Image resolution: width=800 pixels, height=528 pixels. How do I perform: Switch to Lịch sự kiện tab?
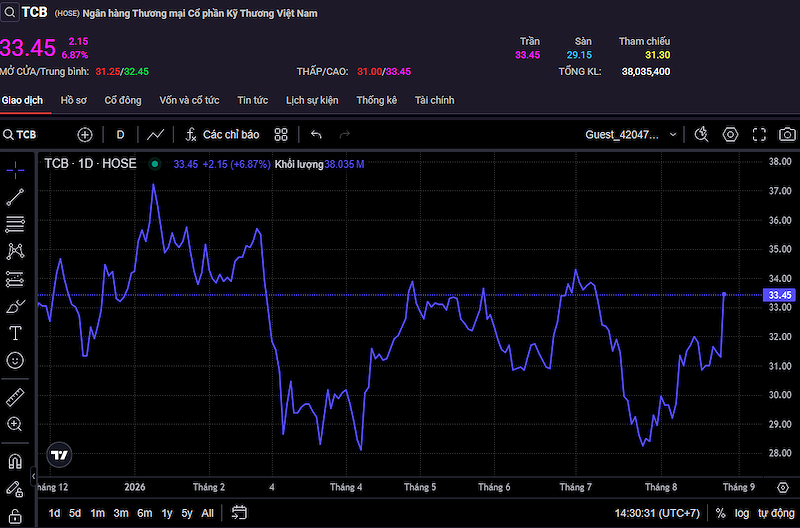312,100
